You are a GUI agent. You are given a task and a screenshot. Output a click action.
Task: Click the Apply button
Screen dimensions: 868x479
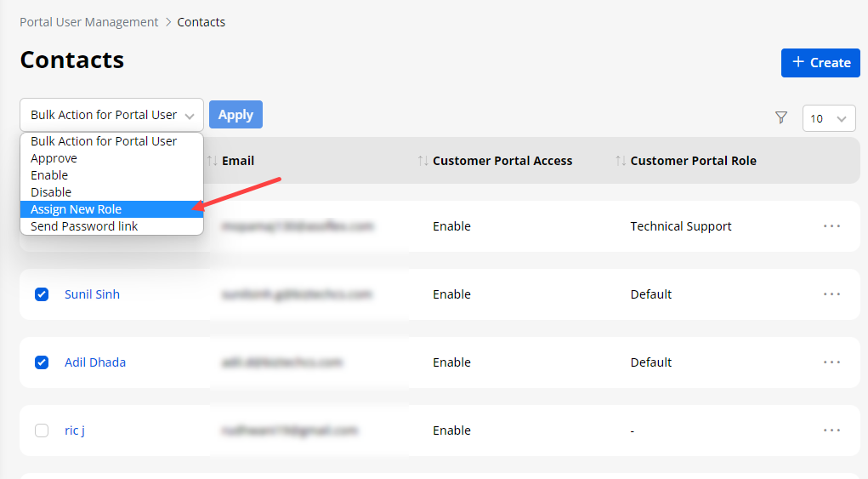235,115
